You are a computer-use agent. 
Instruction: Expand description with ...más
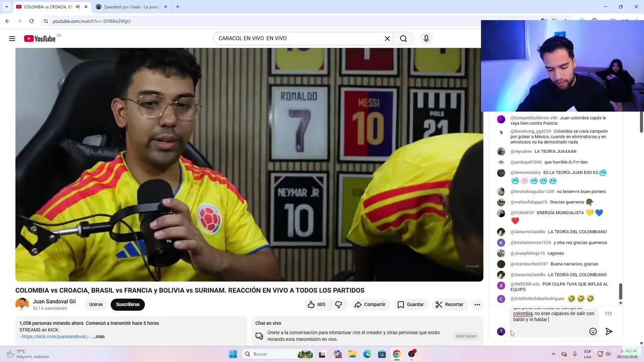(99, 336)
